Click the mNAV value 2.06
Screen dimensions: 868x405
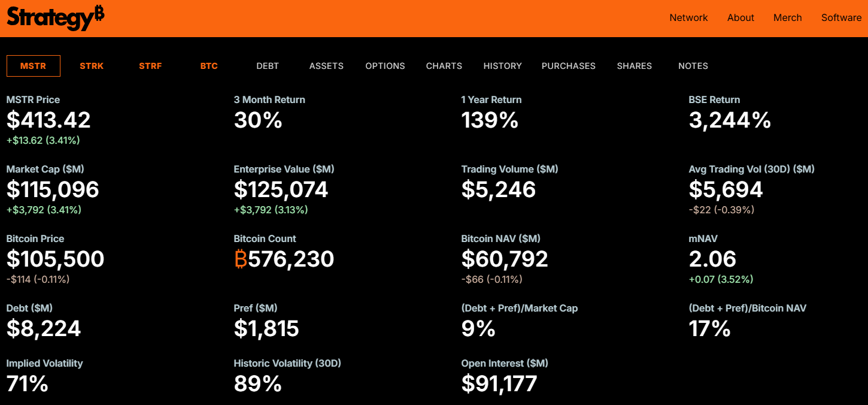point(712,259)
